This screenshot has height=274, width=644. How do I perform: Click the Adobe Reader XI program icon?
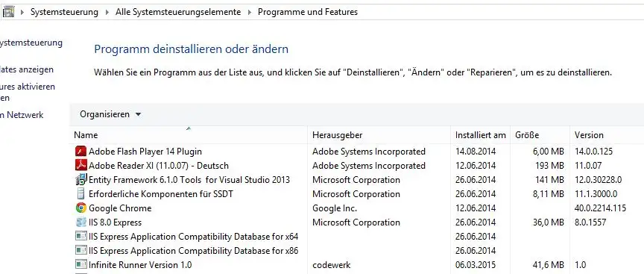pyautogui.click(x=81, y=166)
